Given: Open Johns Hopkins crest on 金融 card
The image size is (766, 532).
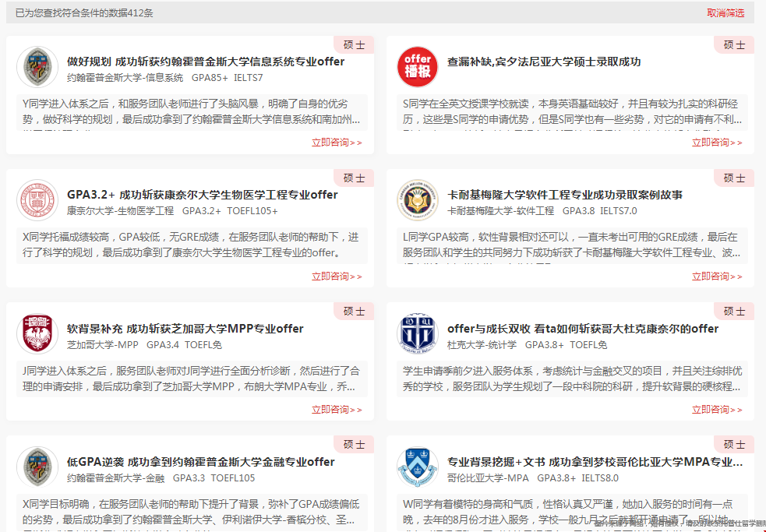Looking at the screenshot, I should 37,467.
